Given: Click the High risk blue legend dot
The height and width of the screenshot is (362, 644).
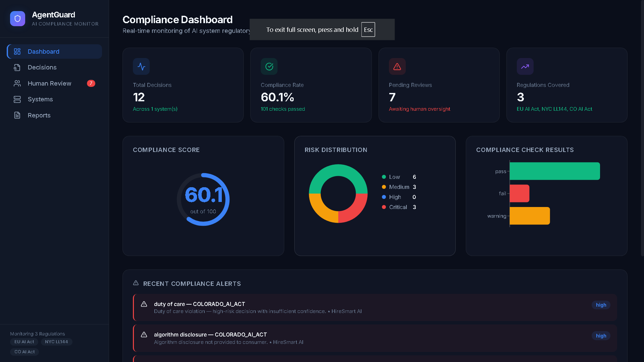Looking at the screenshot, I should point(384,197).
